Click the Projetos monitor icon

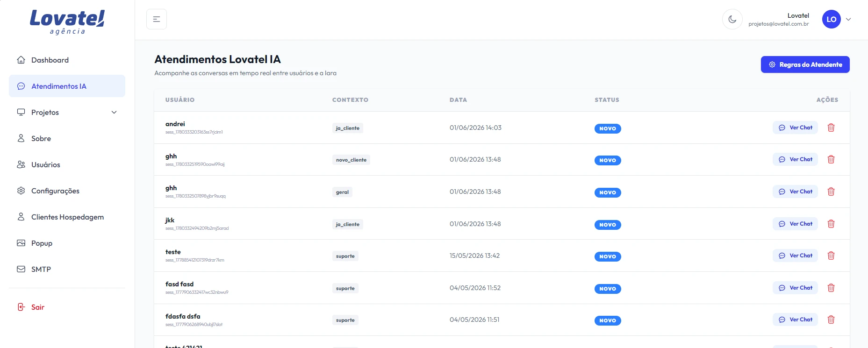coord(21,112)
